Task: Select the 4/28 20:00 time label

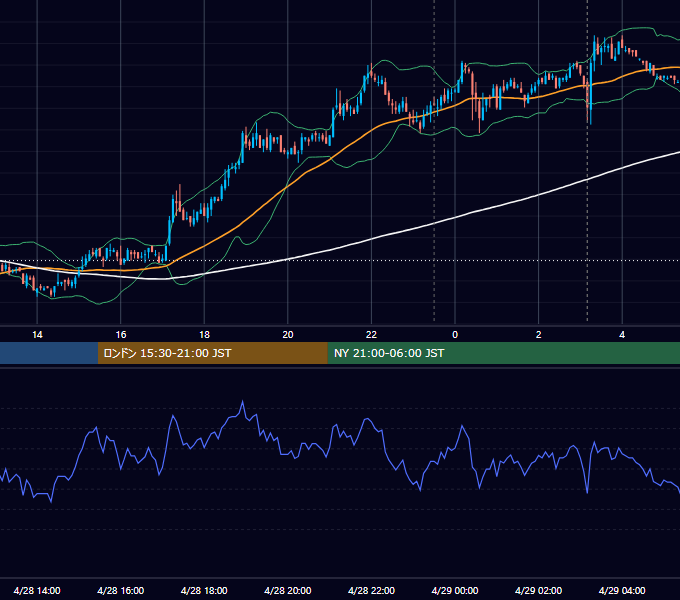Action: coord(288,590)
